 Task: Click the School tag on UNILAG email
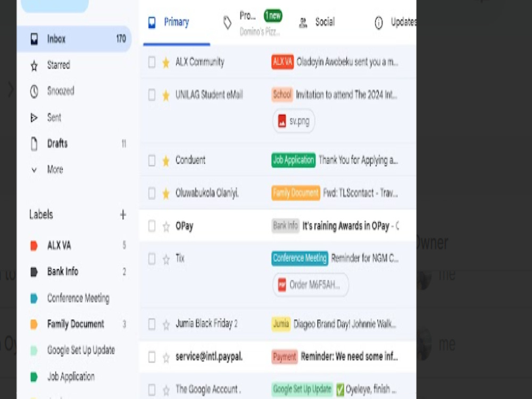[x=282, y=95]
